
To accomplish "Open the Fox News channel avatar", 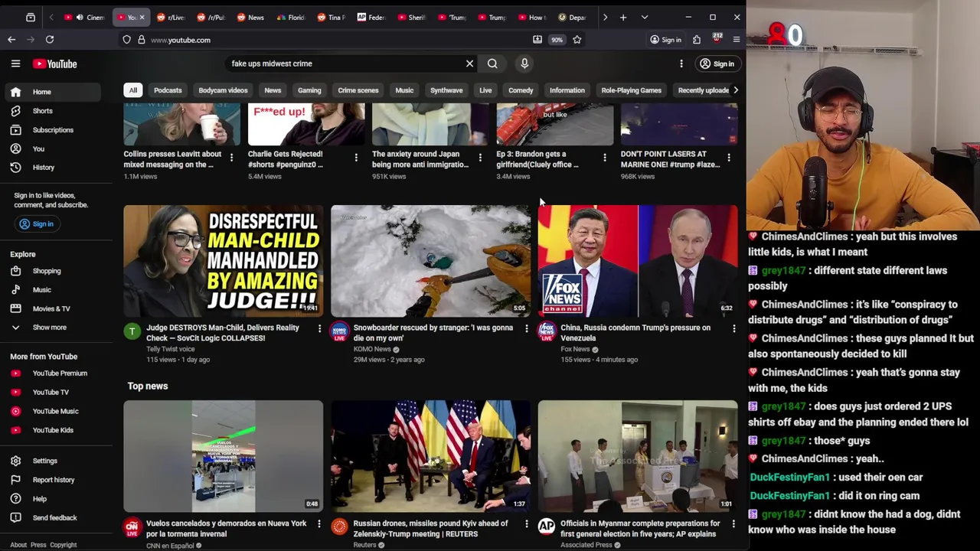I will pyautogui.click(x=547, y=331).
